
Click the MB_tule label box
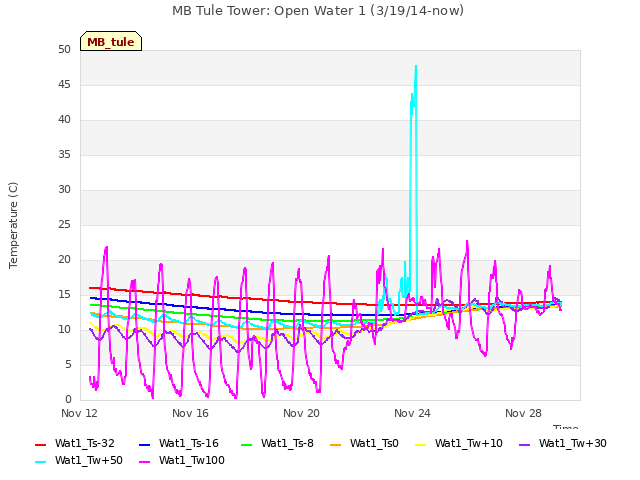[x=111, y=41]
